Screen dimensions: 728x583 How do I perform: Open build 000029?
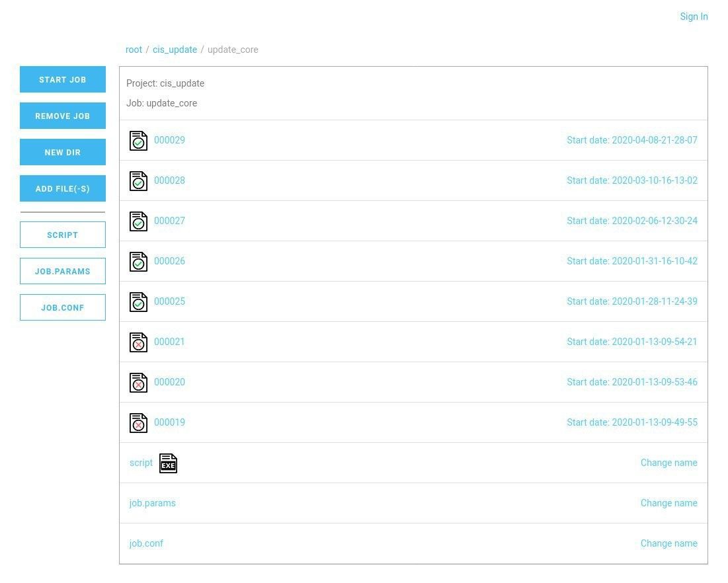169,140
